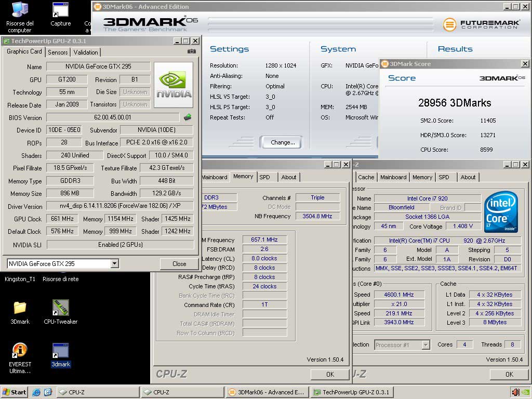Launch CPU-Tweaker desktop shortcut

coord(60,312)
